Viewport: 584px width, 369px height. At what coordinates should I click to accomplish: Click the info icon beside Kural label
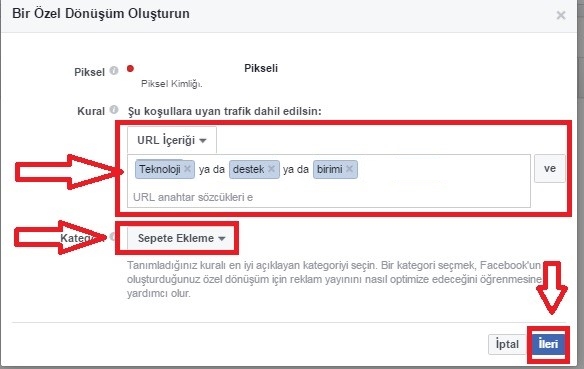pyautogui.click(x=114, y=110)
